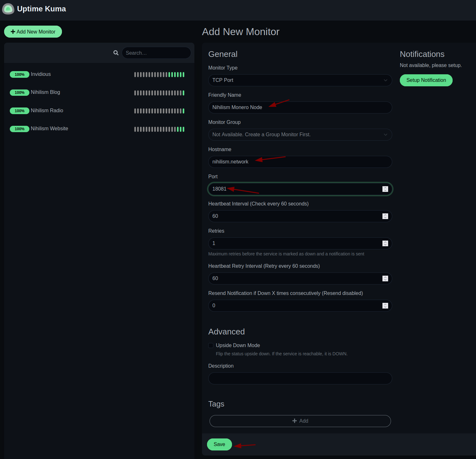This screenshot has width=476, height=459.
Task: Click the Invidious heartbeat bar
Action: [x=159, y=75]
